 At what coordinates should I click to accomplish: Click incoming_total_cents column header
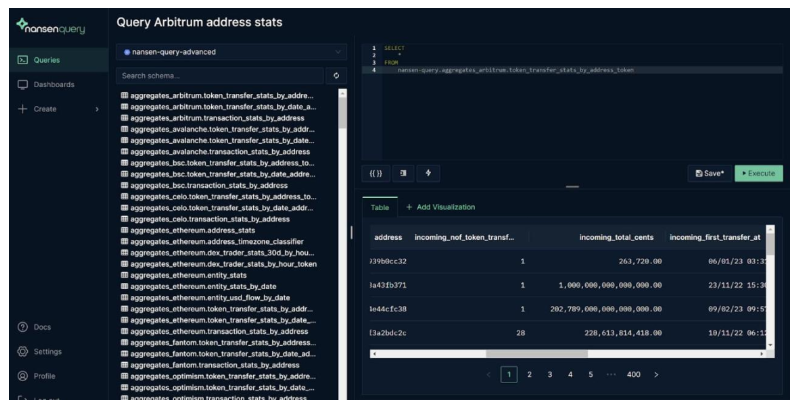point(616,238)
